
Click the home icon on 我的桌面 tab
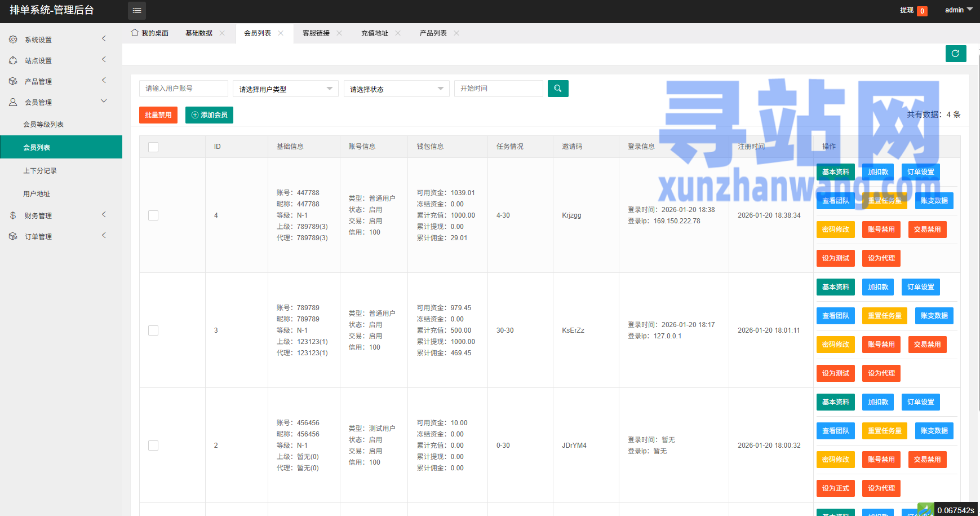(x=135, y=33)
